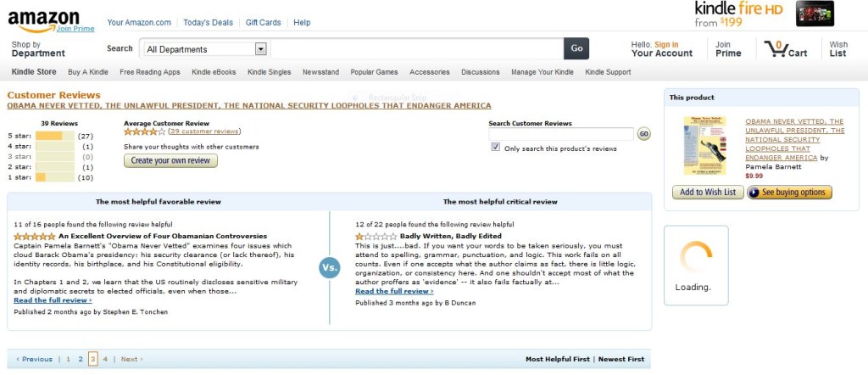Click the Kindle Fire HD device image
Screen dimensions: 868x375
pos(815,14)
